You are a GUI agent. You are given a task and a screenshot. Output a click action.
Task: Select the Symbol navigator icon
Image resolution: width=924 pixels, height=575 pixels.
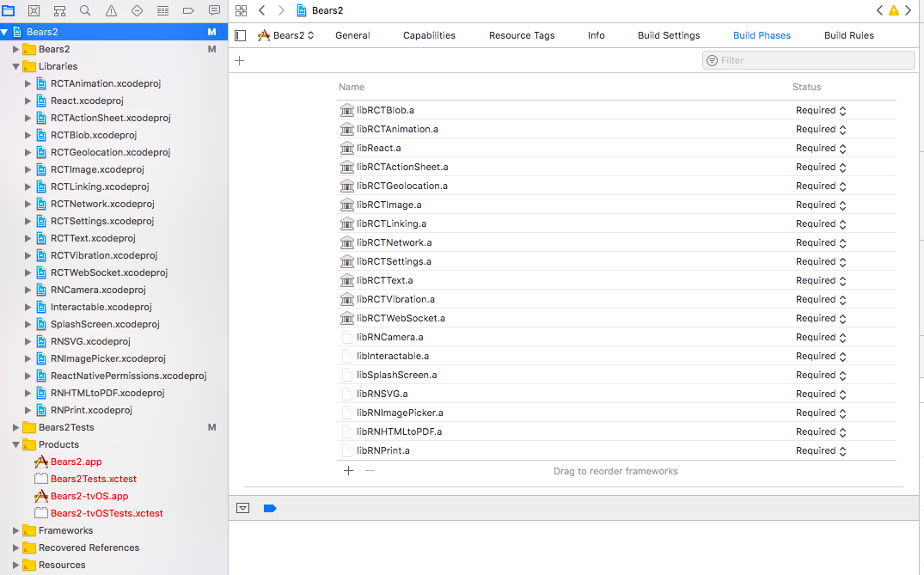(x=58, y=10)
